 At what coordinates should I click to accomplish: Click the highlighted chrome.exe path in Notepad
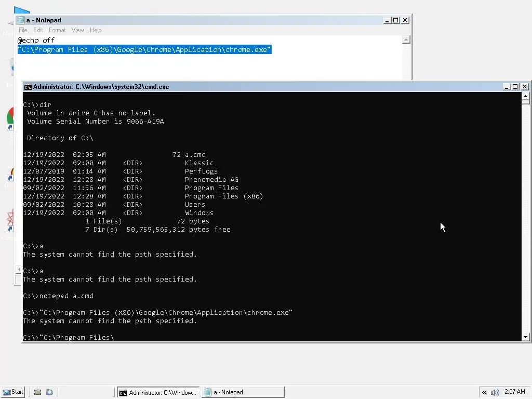144,49
